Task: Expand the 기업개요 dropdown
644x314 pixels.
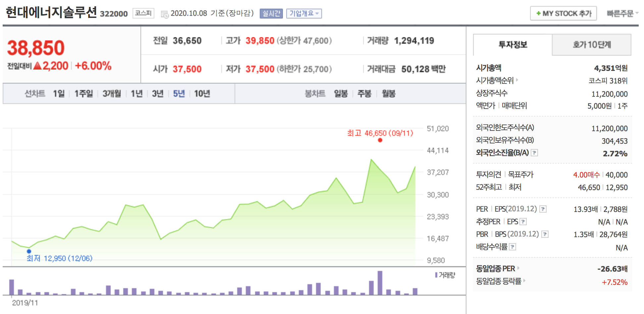Action: (304, 14)
